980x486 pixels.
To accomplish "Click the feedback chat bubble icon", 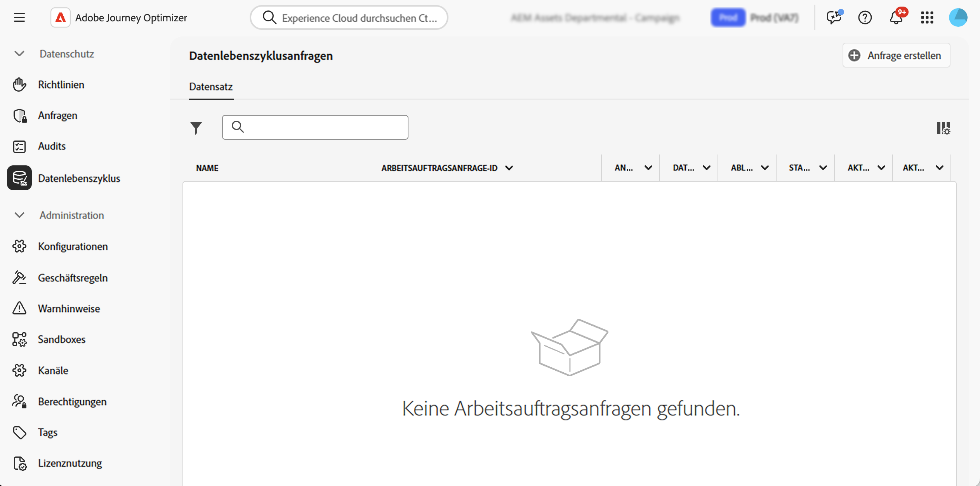I will click(x=834, y=17).
